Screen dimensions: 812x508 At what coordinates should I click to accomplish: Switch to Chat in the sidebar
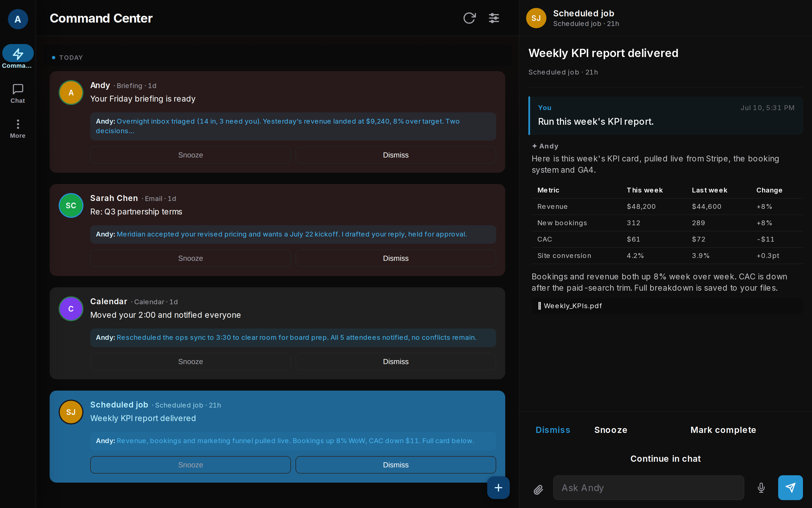click(x=18, y=94)
